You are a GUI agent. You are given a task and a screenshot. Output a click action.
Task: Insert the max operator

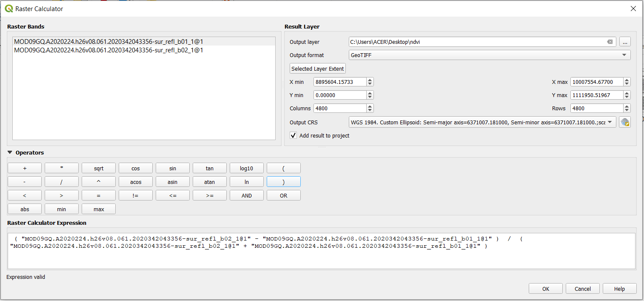(98, 209)
